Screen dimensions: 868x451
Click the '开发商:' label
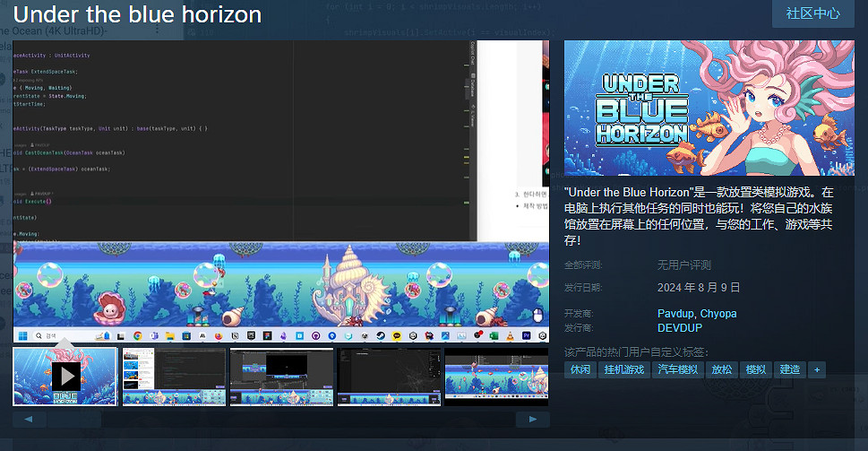[x=579, y=314]
